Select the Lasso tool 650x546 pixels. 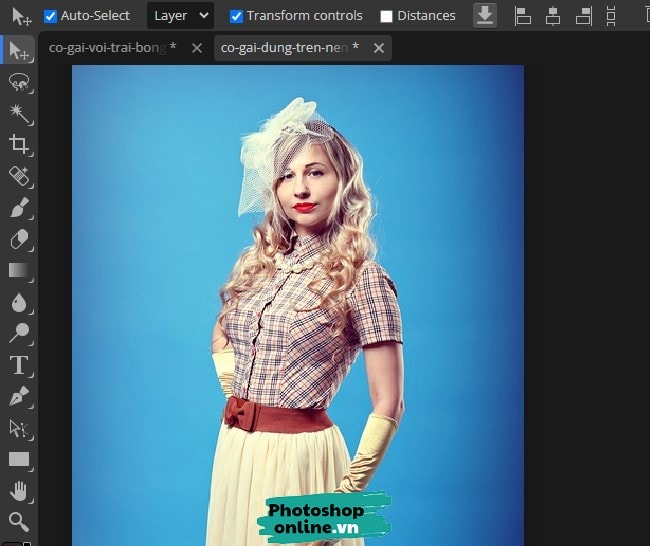coord(19,82)
